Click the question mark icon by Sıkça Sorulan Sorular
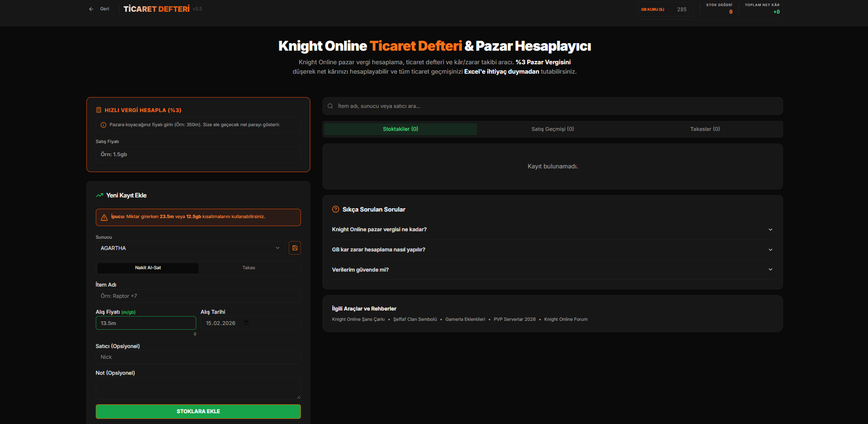Viewport: 868px width, 424px height. click(336, 209)
